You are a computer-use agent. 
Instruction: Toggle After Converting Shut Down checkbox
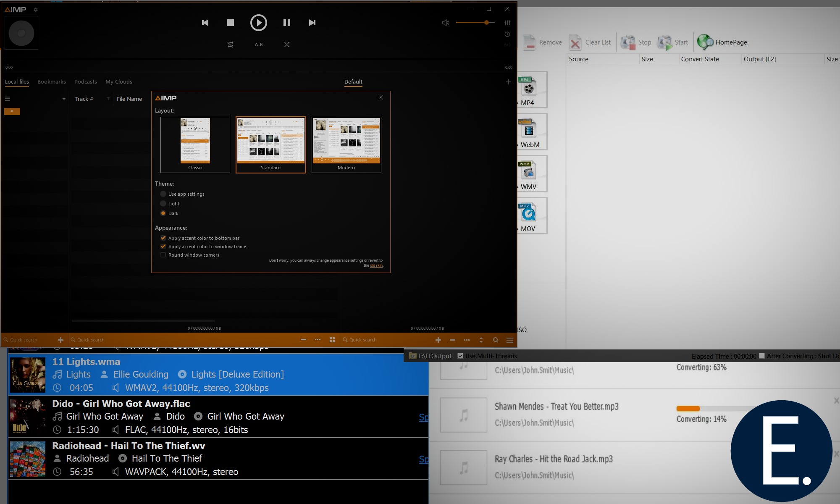762,356
